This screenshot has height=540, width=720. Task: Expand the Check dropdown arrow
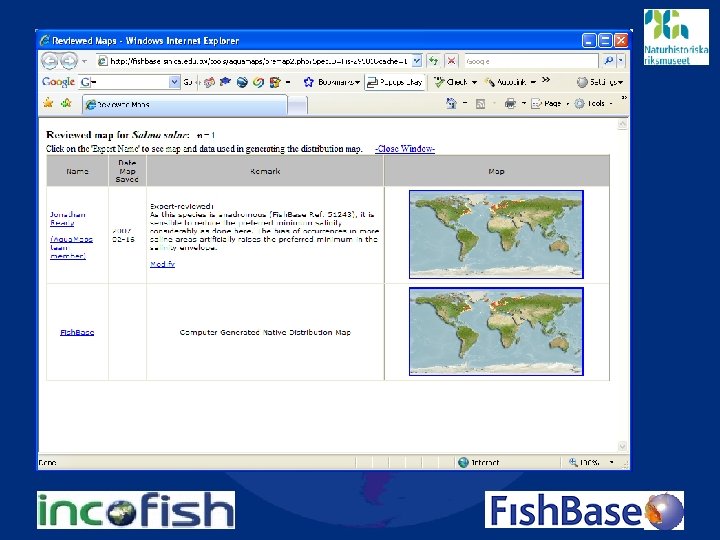[x=474, y=83]
